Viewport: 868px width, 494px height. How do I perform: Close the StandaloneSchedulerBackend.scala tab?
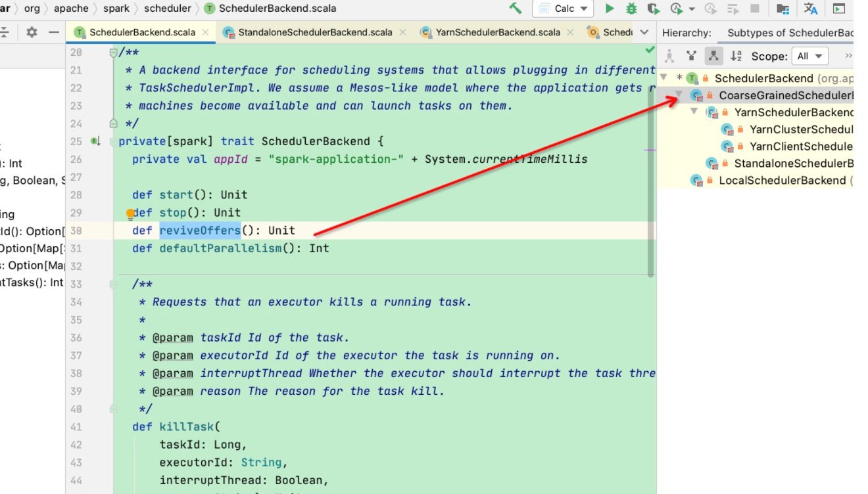click(x=402, y=33)
